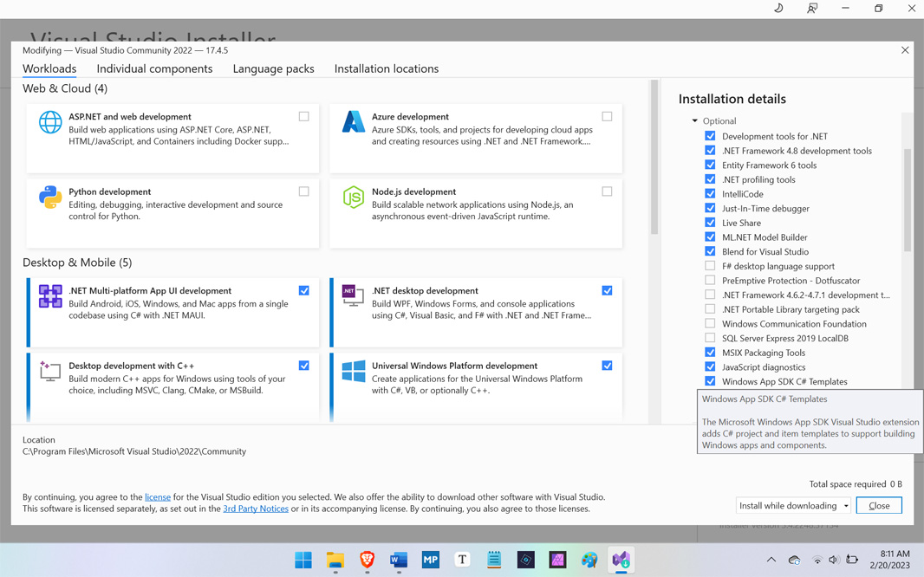Show hidden icons in system tray
This screenshot has height=577, width=924.
point(771,560)
